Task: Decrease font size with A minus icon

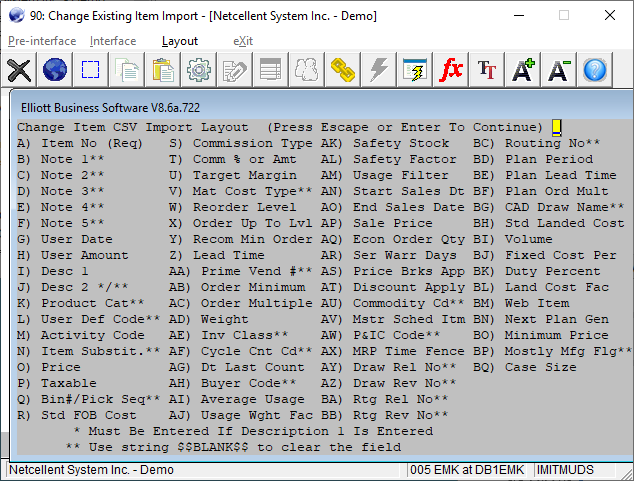Action: coord(558,70)
